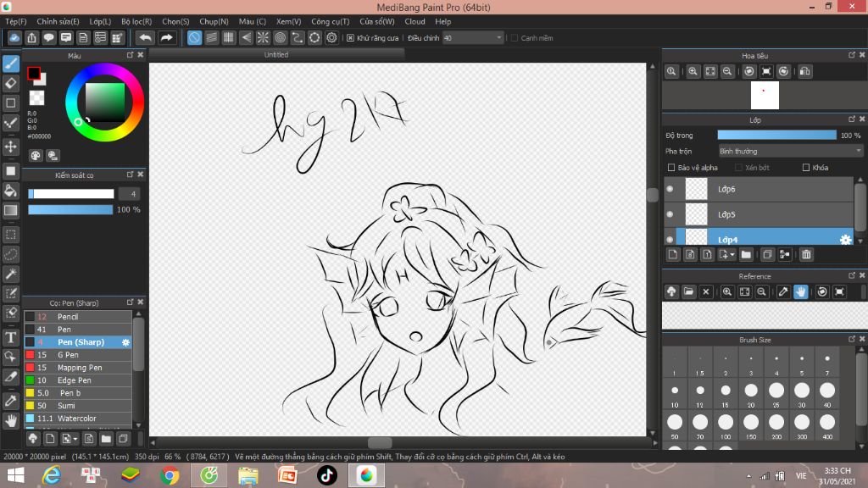
Task: Select the Watercolor brush
Action: click(x=78, y=419)
